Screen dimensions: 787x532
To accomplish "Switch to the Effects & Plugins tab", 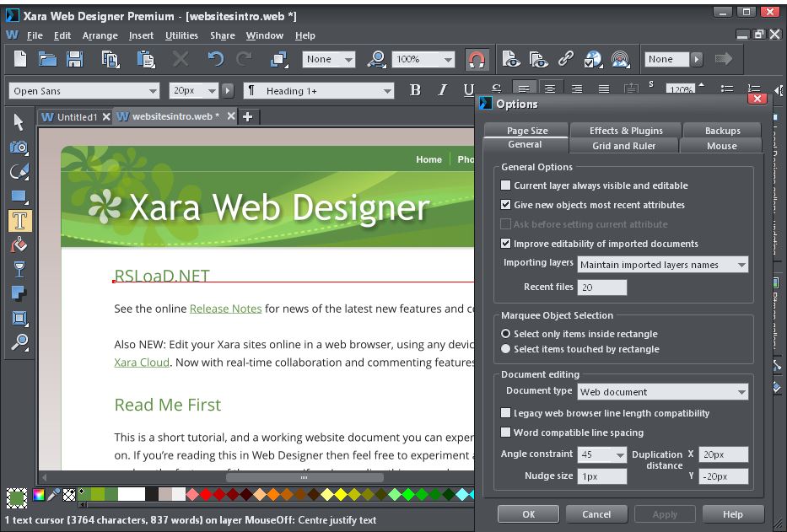I will 626,131.
